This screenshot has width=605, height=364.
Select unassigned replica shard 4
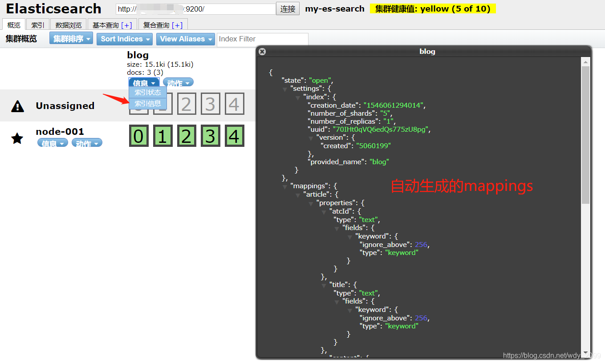(234, 104)
